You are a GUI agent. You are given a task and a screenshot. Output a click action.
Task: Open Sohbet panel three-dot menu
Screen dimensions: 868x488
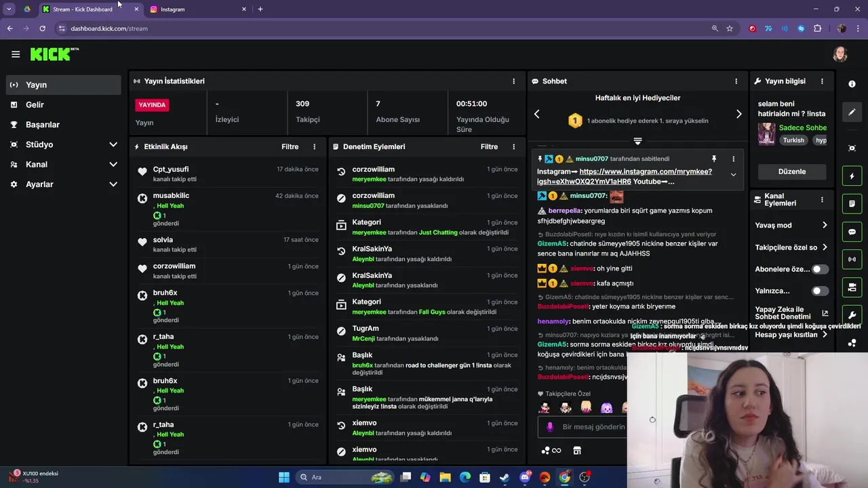(736, 81)
